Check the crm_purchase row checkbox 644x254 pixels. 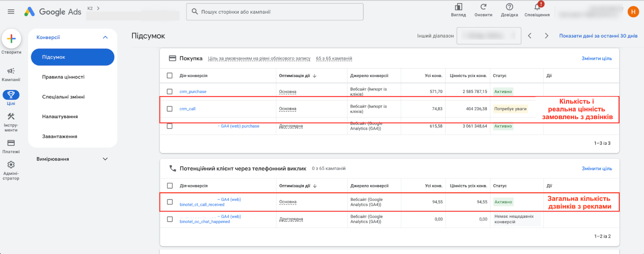click(x=169, y=91)
